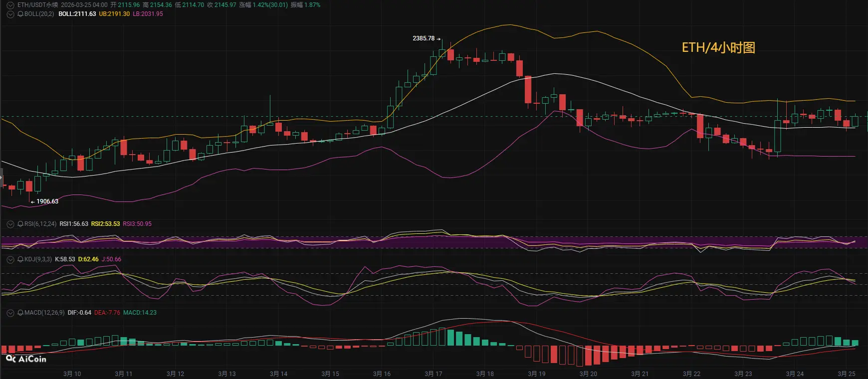Set an alert on the BOLL indicator bell
This screenshot has height=379, width=868.
coord(20,14)
